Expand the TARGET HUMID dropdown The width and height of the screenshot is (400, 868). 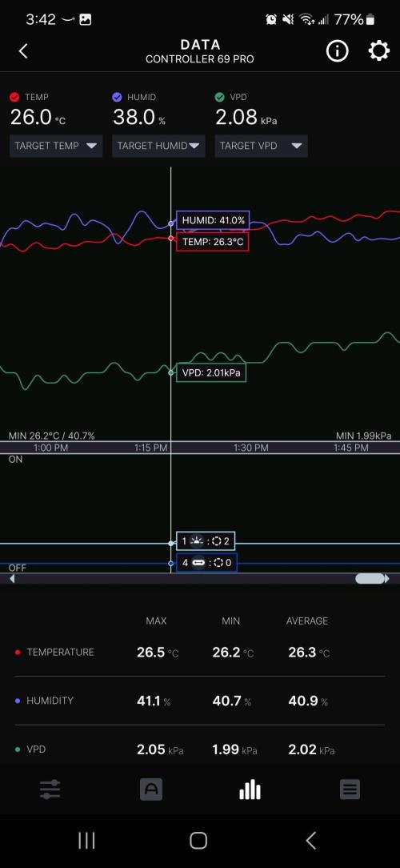pos(158,146)
